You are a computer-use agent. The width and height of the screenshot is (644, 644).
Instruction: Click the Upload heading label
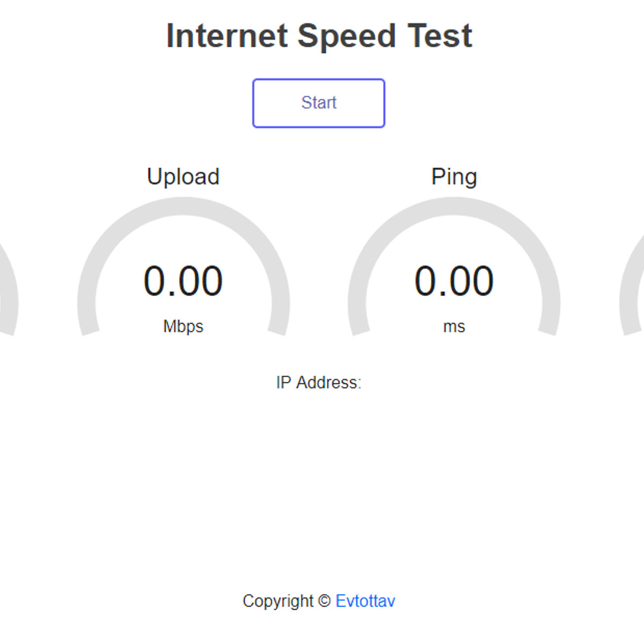183,177
